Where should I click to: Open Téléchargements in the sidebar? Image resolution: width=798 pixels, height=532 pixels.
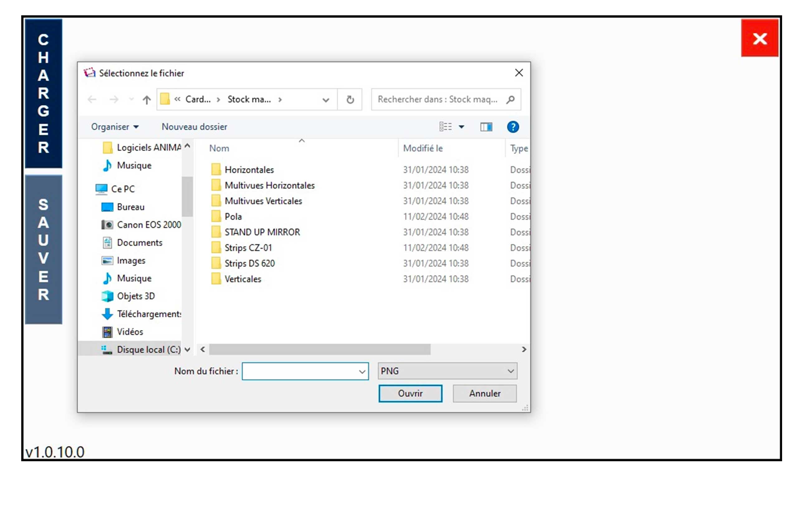[x=149, y=314]
